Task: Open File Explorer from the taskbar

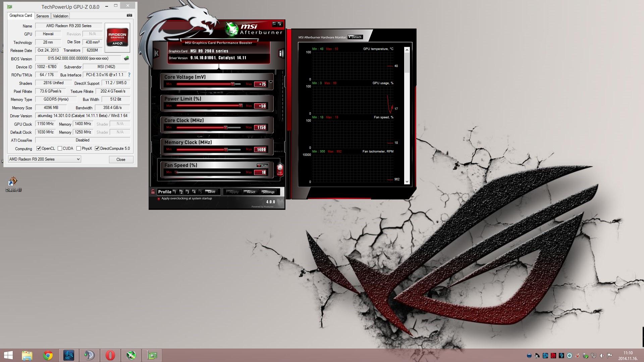Action: point(27,355)
